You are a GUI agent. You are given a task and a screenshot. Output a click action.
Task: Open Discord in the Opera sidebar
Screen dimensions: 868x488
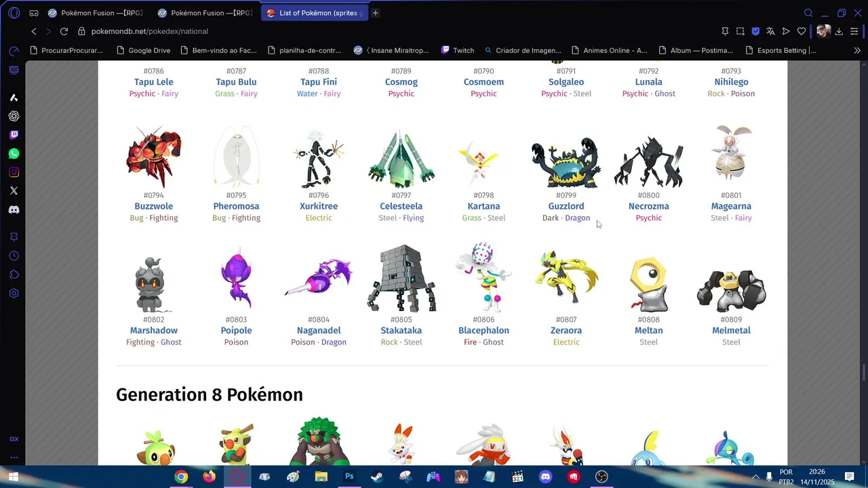[x=14, y=210]
